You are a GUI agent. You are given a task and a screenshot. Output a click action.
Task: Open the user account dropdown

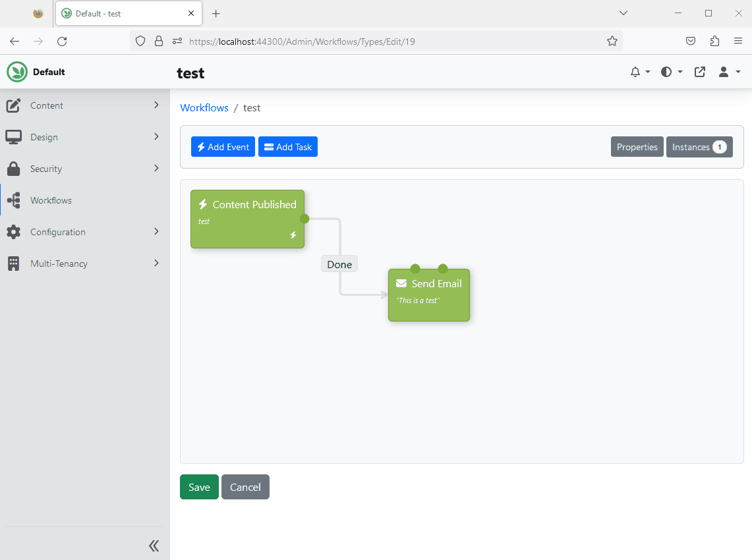pos(729,72)
